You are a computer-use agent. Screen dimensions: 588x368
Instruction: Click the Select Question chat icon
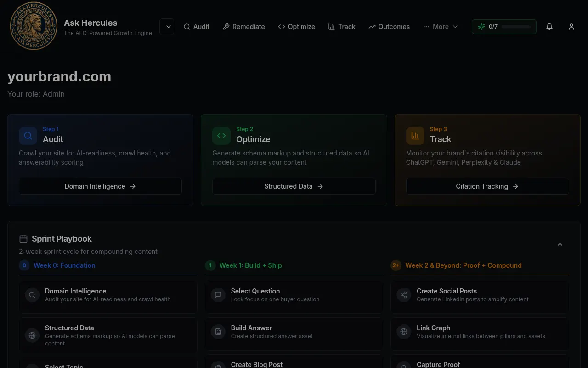(218, 295)
